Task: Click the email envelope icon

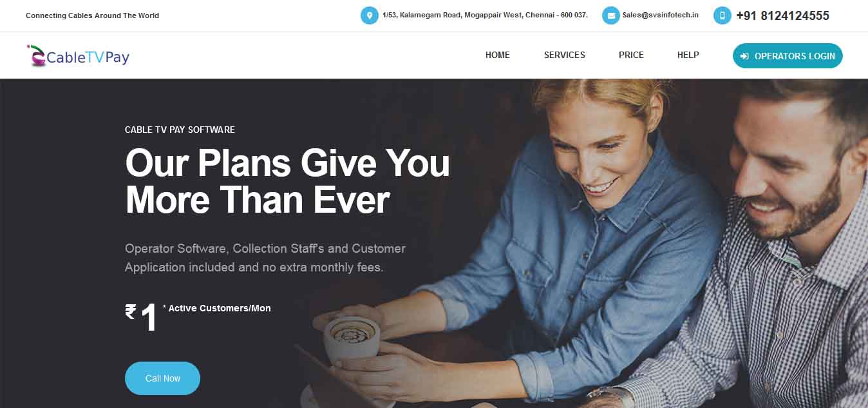Action: point(611,15)
